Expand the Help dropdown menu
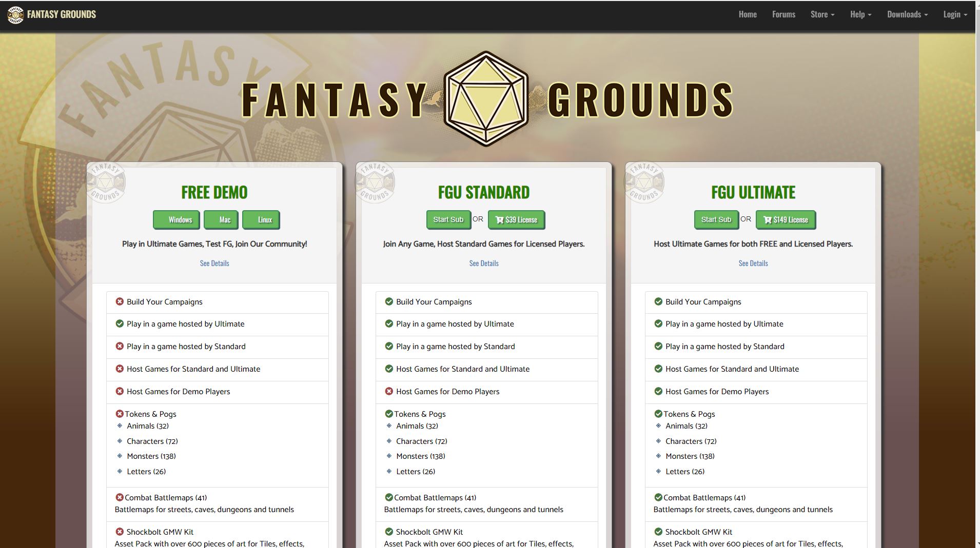The image size is (980, 548). point(860,14)
